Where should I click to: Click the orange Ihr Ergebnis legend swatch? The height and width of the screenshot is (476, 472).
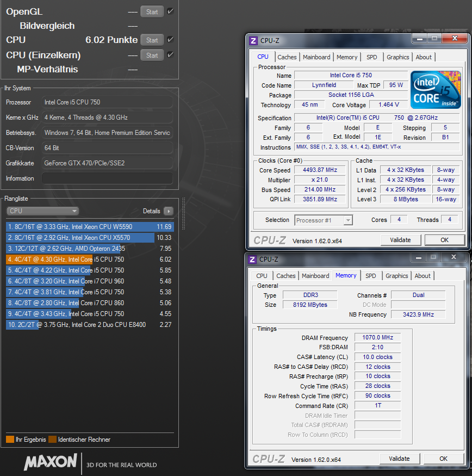[x=10, y=439]
